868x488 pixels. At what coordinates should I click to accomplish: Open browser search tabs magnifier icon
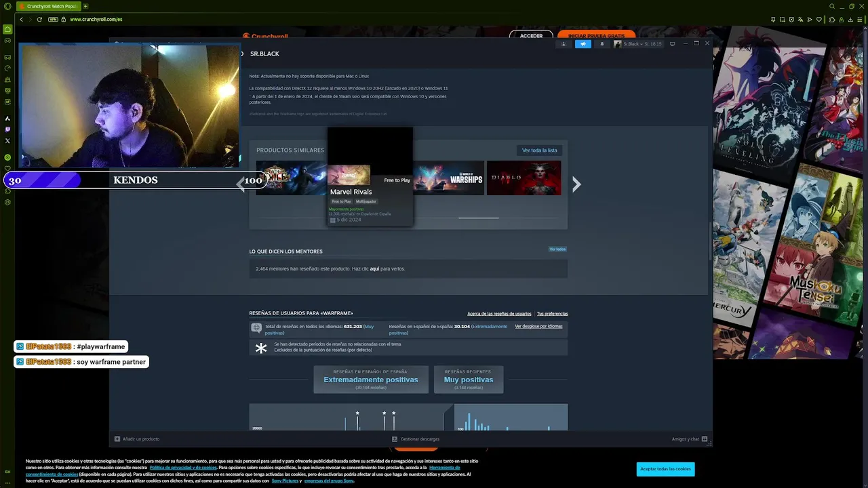[832, 6]
